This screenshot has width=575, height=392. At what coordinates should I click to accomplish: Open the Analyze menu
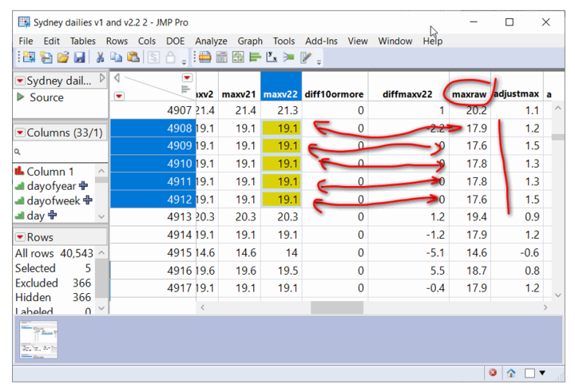click(211, 41)
